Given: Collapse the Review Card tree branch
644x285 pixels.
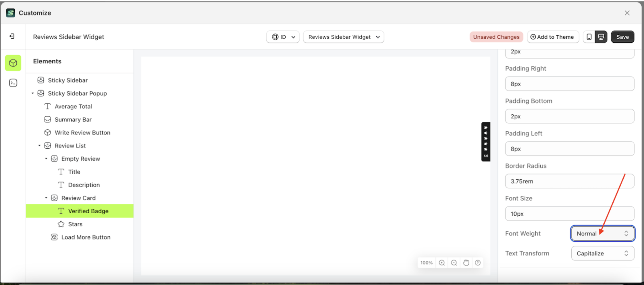Looking at the screenshot, I should (46, 198).
